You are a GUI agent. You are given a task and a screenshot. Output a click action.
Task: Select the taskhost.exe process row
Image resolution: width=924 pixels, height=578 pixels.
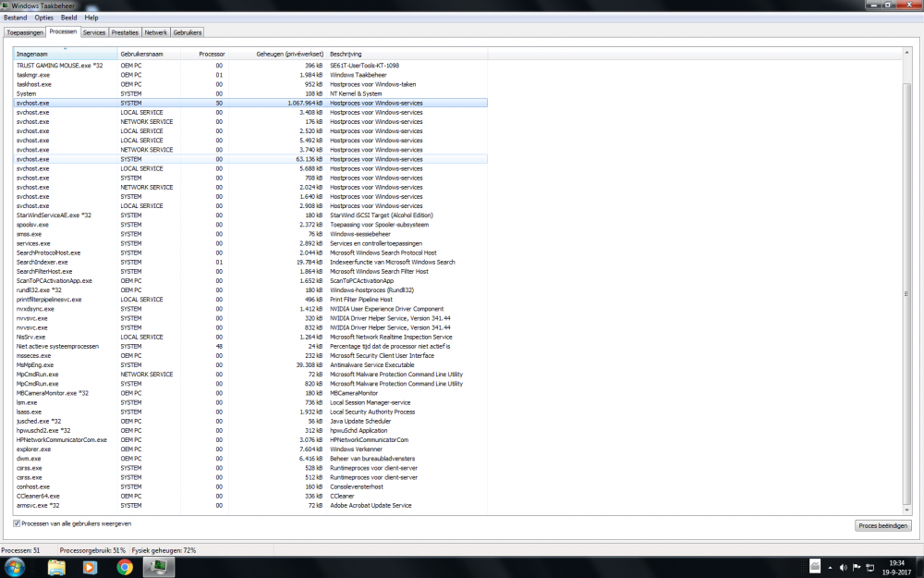tap(250, 84)
